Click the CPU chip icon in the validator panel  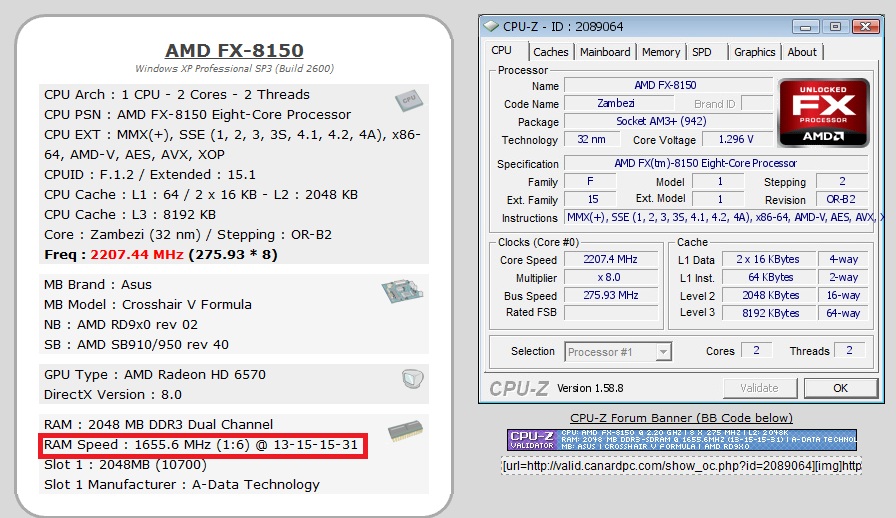(409, 100)
